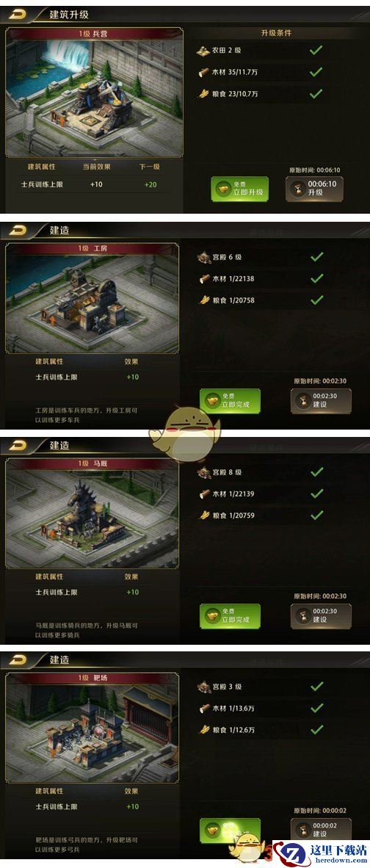Tap the grain icon beside 粮食 1/12.6万
The image size is (370, 868).
pyautogui.click(x=205, y=730)
